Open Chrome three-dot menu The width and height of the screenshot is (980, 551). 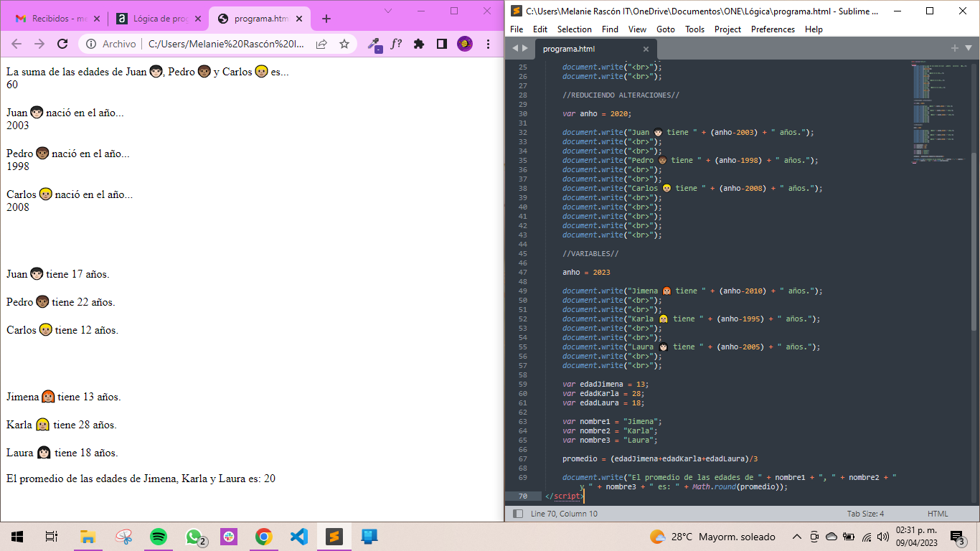tap(488, 44)
